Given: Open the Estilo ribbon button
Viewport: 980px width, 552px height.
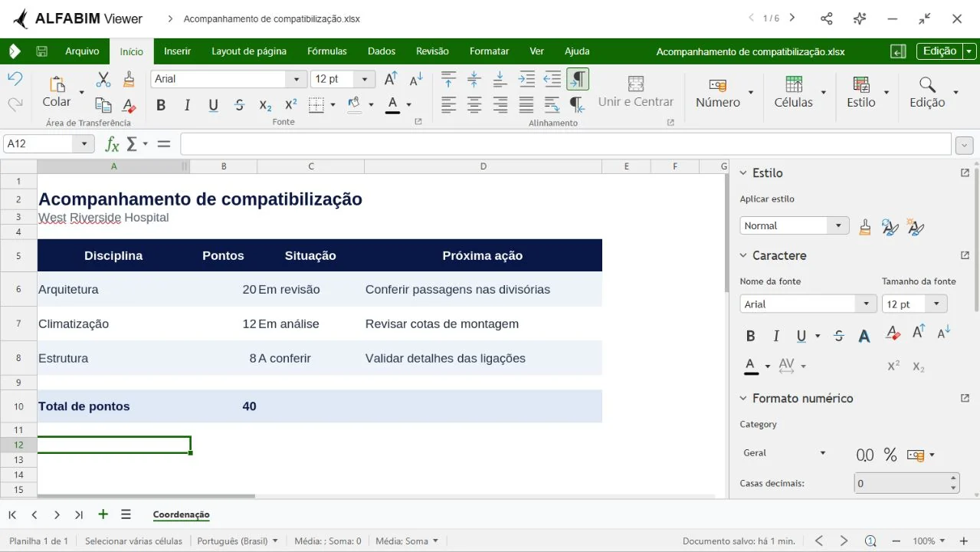Looking at the screenshot, I should (x=860, y=92).
